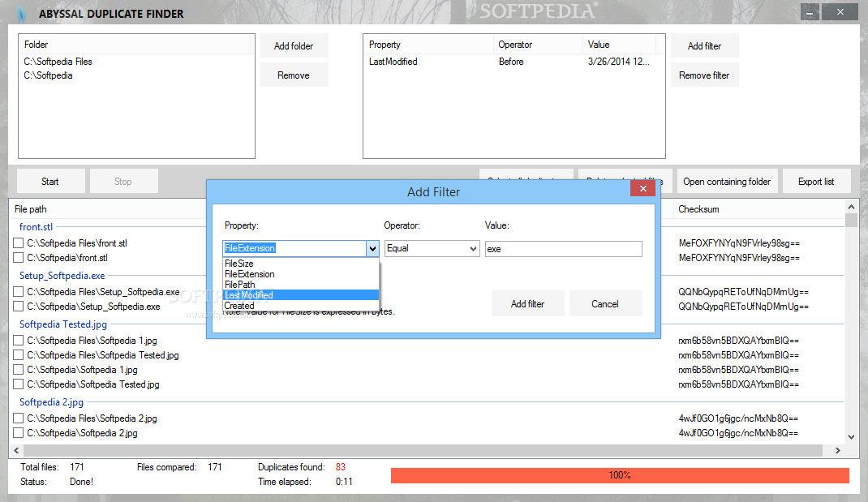Click Before operator cell in filter list
Image resolution: width=868 pixels, height=502 pixels.
(511, 62)
